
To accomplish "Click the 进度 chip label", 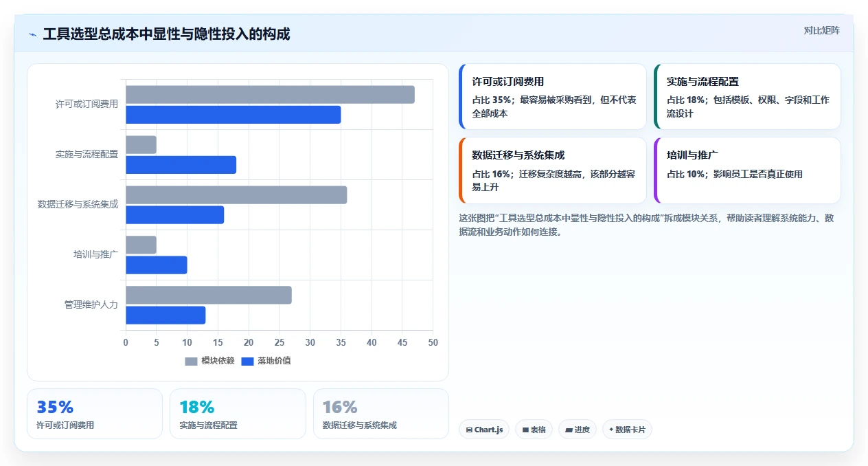I will coord(582,430).
